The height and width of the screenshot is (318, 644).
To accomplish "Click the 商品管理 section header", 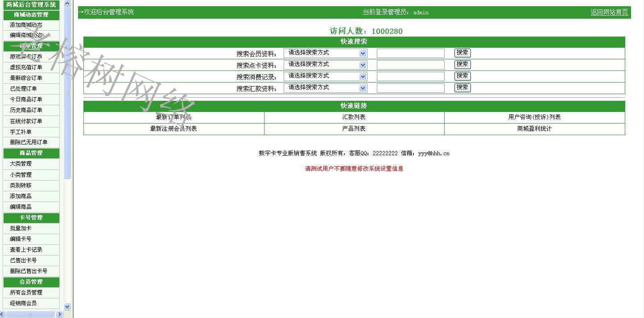I will pos(31,153).
